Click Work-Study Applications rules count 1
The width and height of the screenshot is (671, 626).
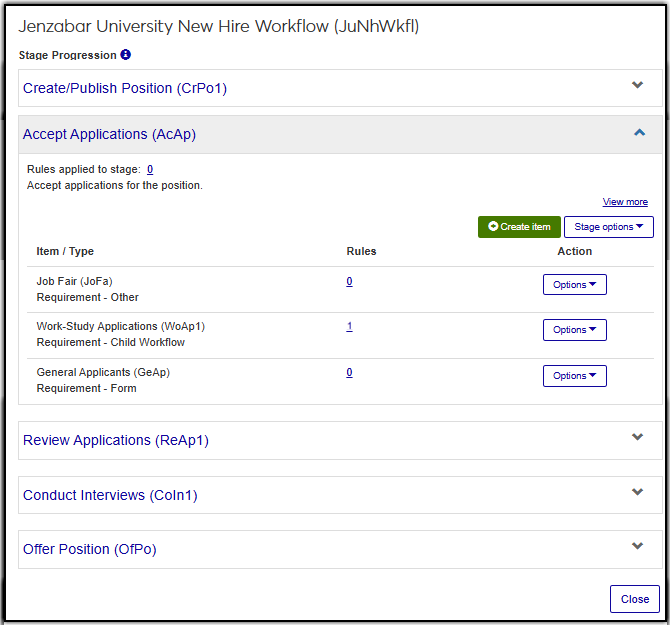pyautogui.click(x=349, y=326)
